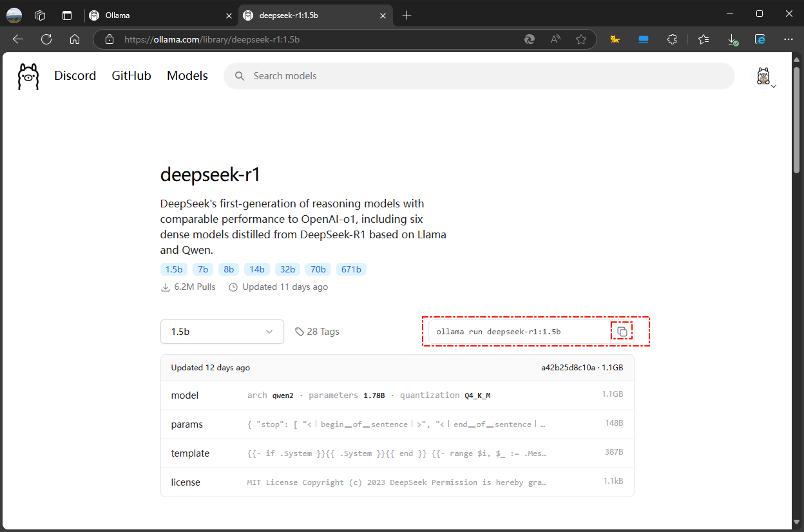Open the 1.5b version dropdown
The image size is (804, 532).
[x=222, y=332]
